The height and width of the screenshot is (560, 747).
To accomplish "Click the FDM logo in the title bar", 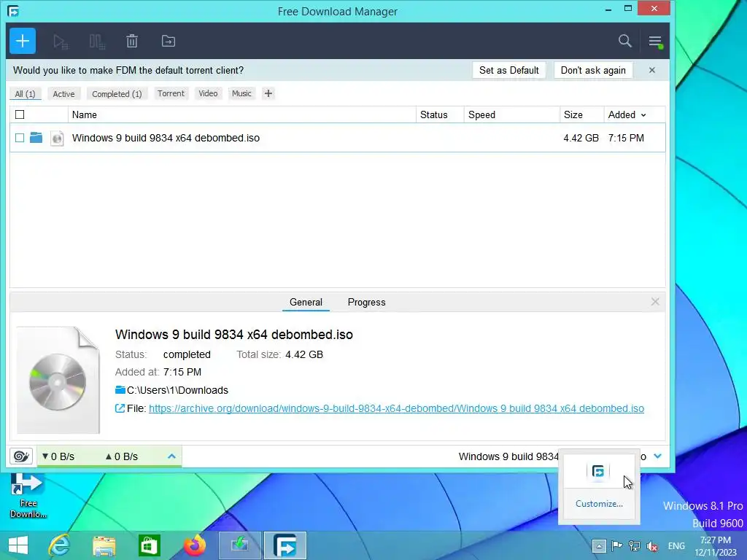I will click(x=13, y=10).
